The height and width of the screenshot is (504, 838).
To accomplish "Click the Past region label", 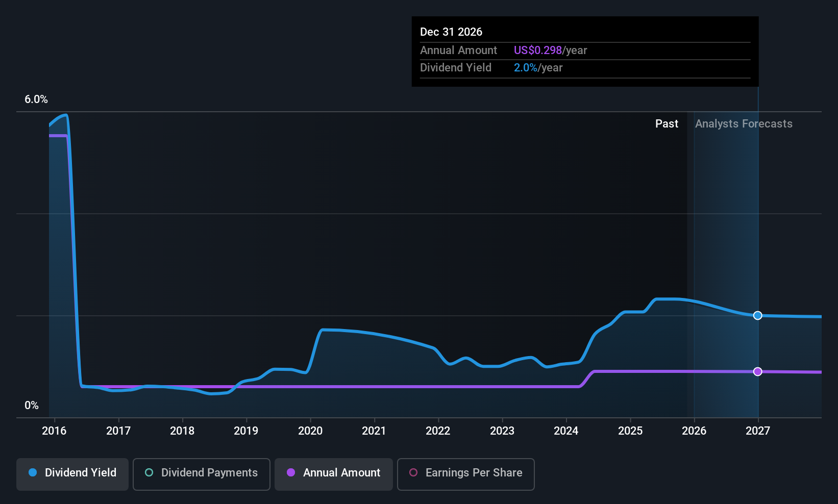I will pos(667,124).
